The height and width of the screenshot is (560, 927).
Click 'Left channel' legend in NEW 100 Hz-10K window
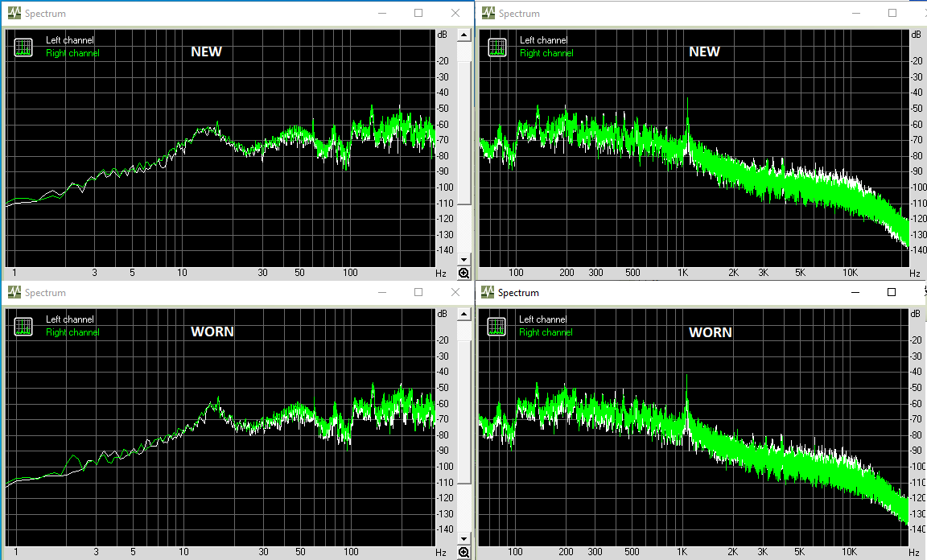point(543,40)
